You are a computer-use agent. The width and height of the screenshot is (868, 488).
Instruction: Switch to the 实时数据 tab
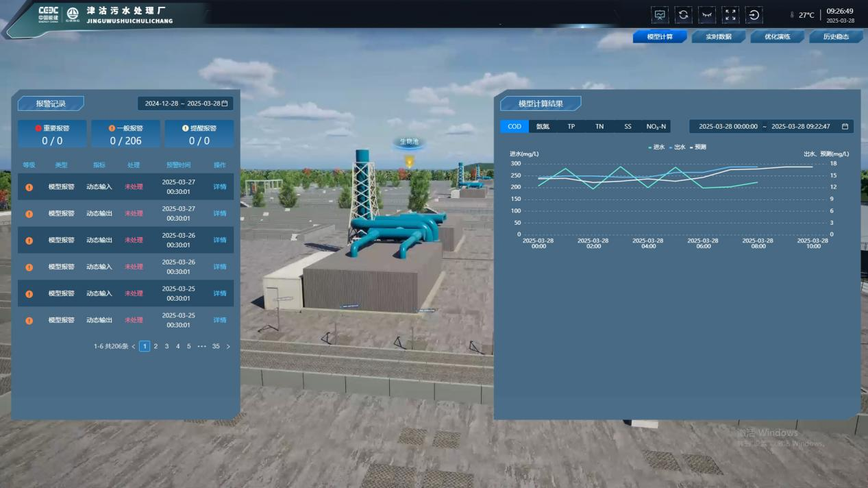[718, 37]
